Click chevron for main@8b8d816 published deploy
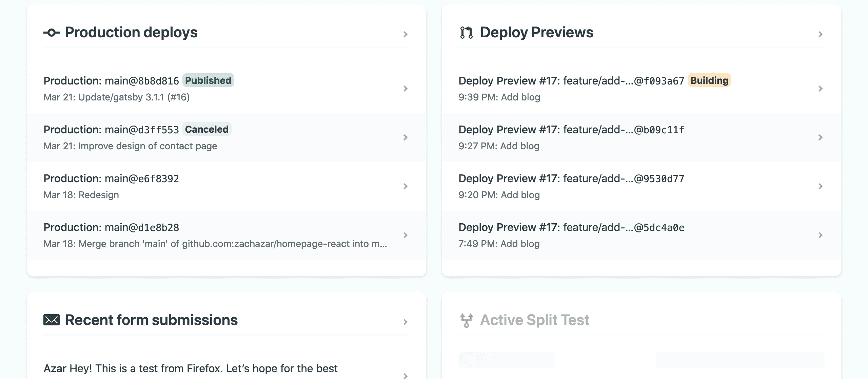 click(405, 89)
